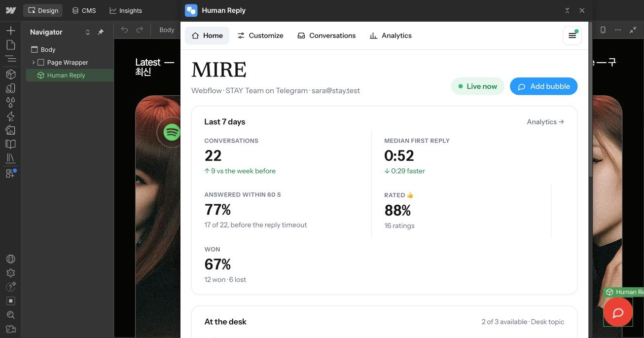This screenshot has height=338, width=644.
Task: Click the Conversations value 22
Action: (x=213, y=156)
